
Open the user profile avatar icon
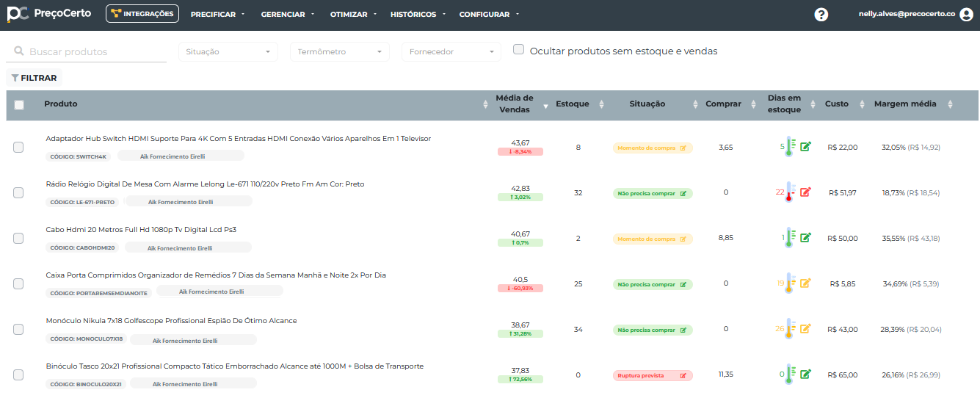pos(966,15)
